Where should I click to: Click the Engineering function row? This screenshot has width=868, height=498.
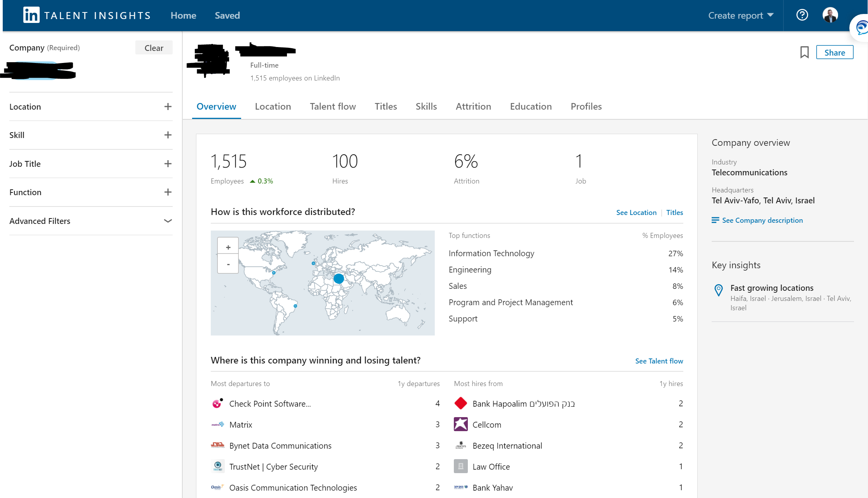tap(565, 270)
